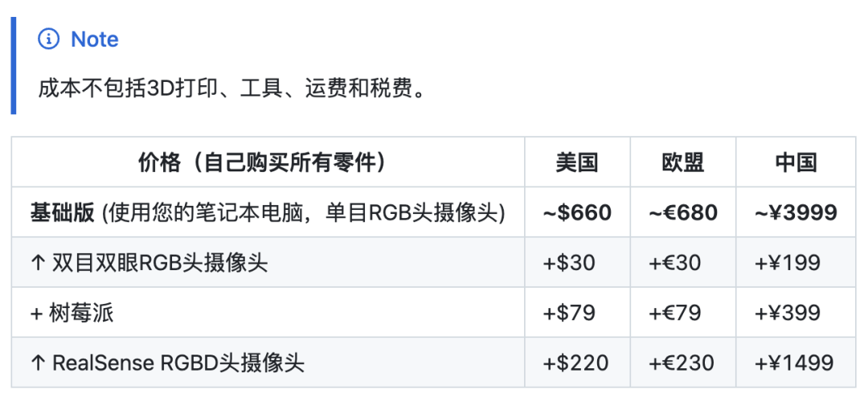Click the 中国 column header
The image size is (868, 394).
(x=796, y=162)
